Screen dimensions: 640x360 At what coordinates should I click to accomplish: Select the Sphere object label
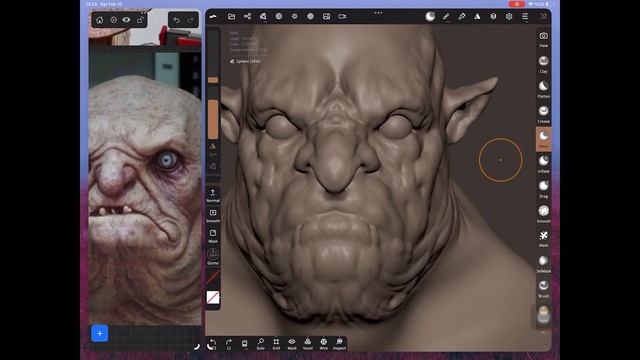(x=245, y=61)
